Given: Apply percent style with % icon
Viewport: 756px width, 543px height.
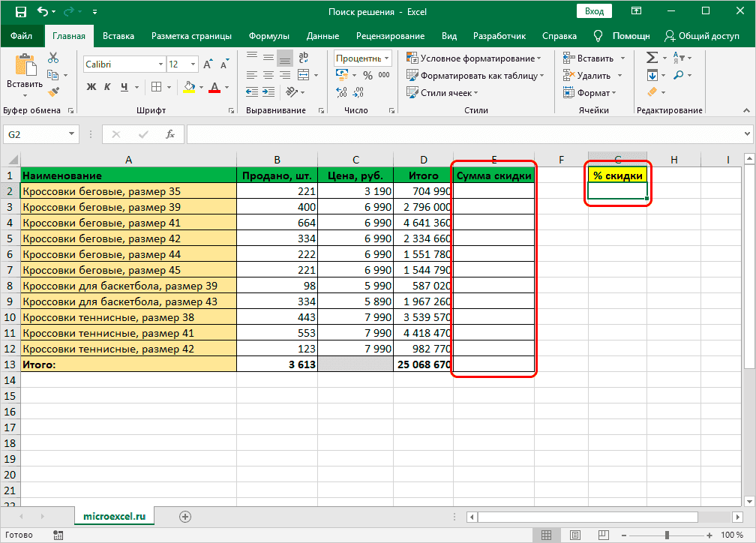Looking at the screenshot, I should point(367,75).
